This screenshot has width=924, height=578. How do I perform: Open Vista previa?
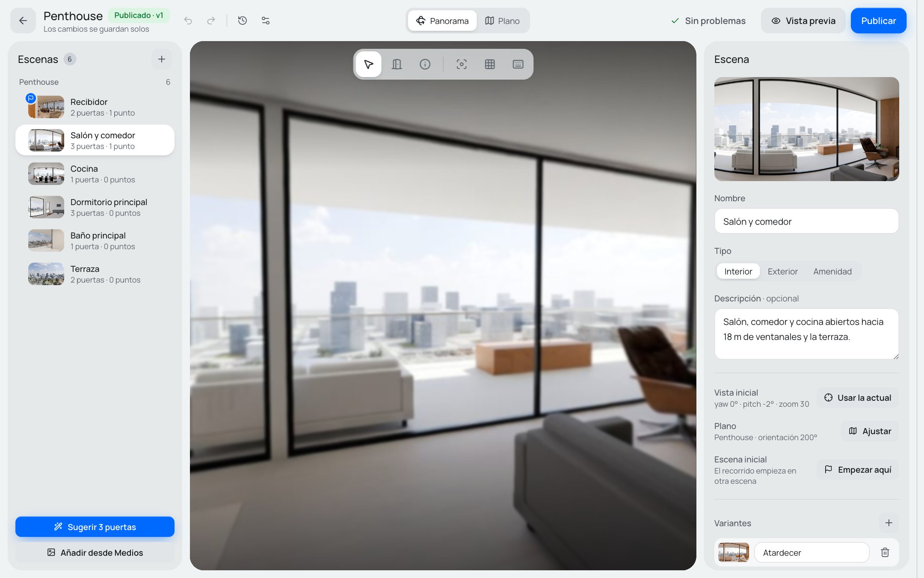[x=803, y=21]
